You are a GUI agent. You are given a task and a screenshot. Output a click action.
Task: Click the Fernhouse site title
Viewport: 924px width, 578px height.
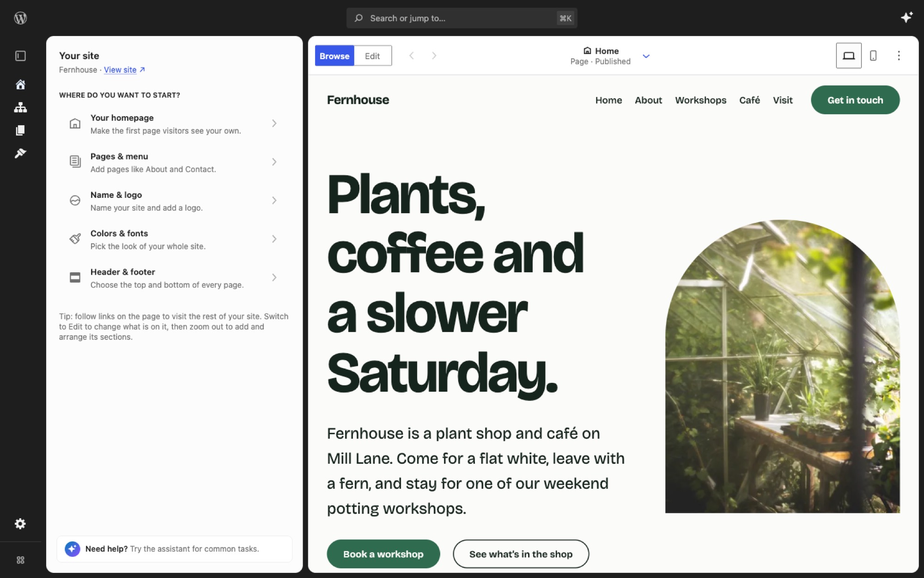pos(358,100)
